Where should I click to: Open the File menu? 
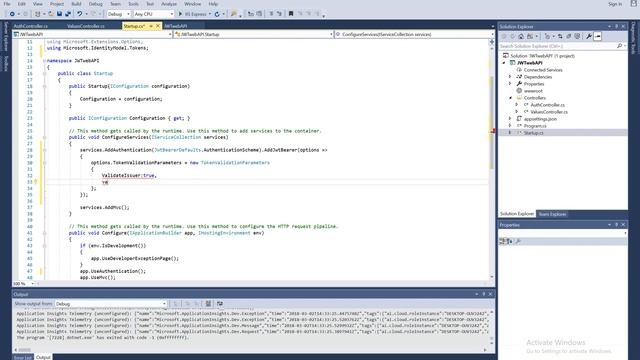coord(7,4)
